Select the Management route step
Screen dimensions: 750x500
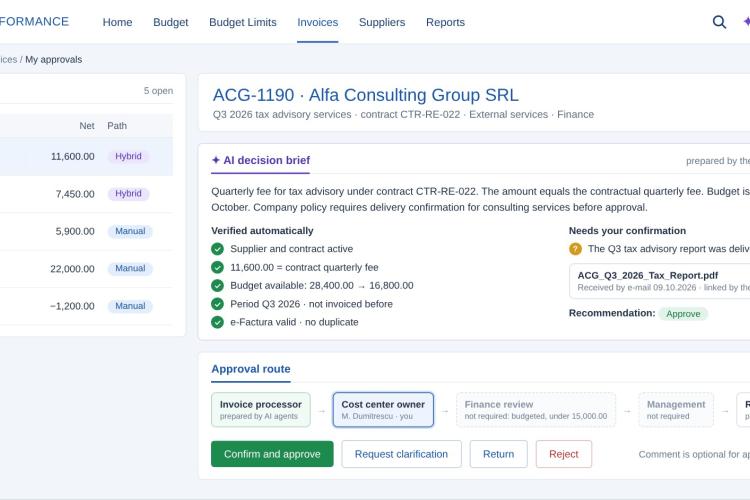[676, 410]
